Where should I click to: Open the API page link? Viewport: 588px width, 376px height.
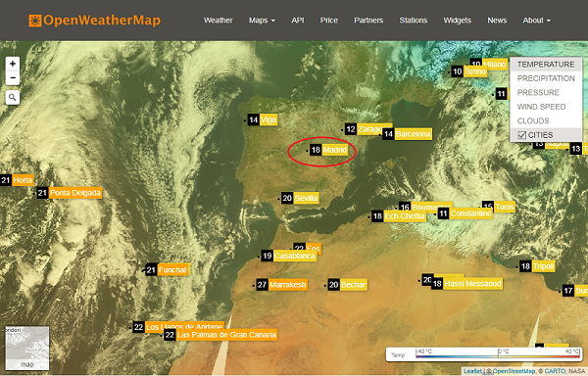tap(298, 21)
